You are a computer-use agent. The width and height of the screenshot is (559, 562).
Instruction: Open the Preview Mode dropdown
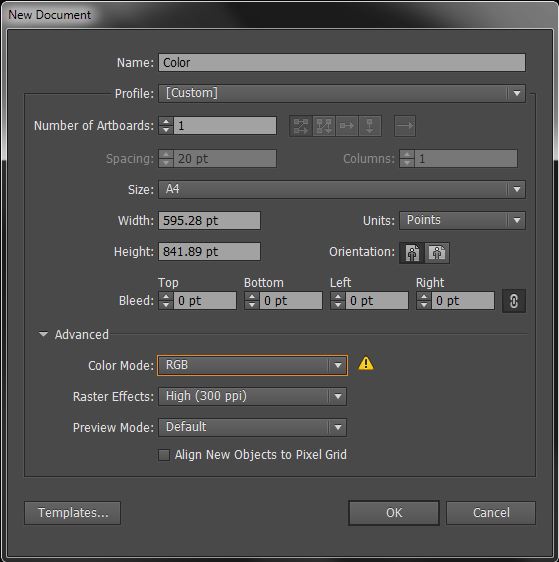coord(252,427)
